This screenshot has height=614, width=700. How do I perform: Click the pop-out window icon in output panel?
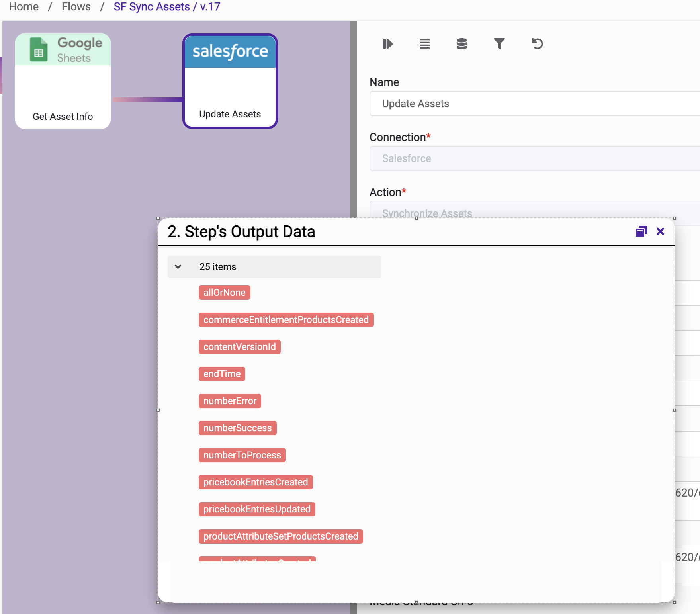641,231
